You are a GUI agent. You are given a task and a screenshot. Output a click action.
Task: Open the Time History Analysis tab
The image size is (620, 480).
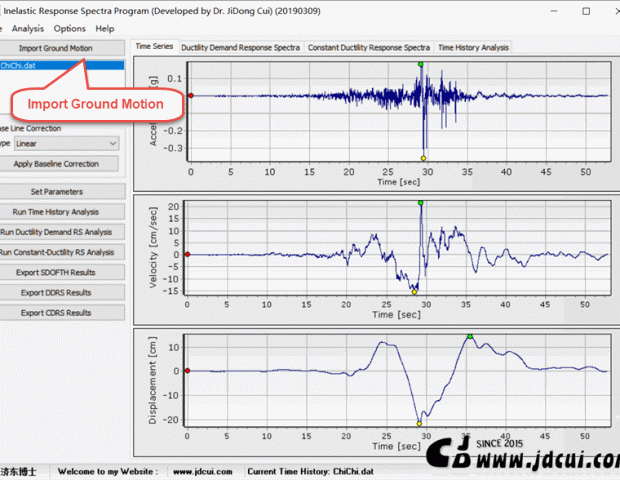tap(473, 47)
